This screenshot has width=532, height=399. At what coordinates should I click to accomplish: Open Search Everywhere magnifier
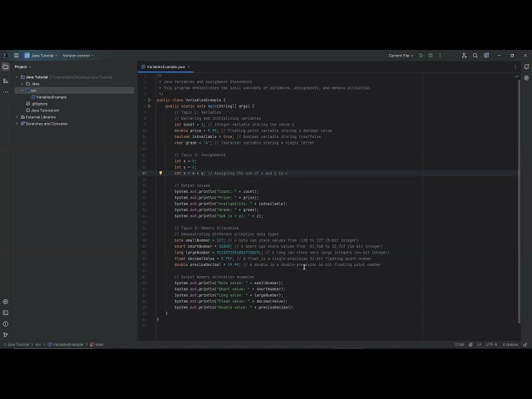(475, 56)
